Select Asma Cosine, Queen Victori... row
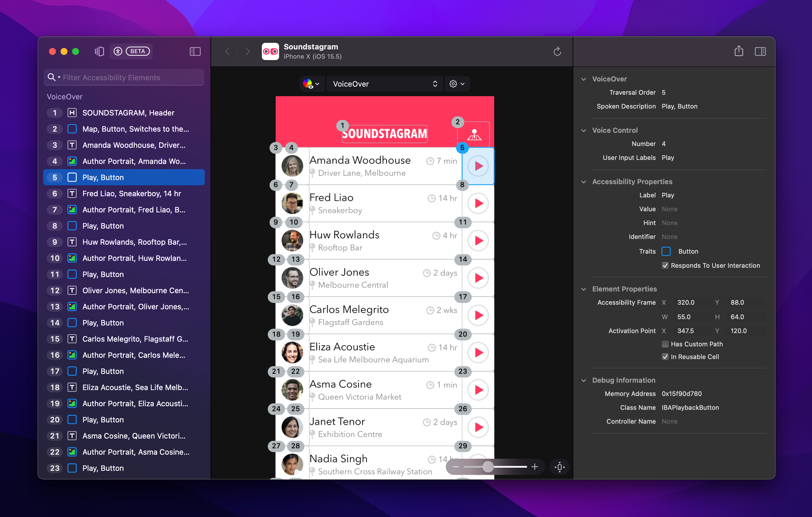Viewport: 812px width, 517px height. [x=124, y=436]
